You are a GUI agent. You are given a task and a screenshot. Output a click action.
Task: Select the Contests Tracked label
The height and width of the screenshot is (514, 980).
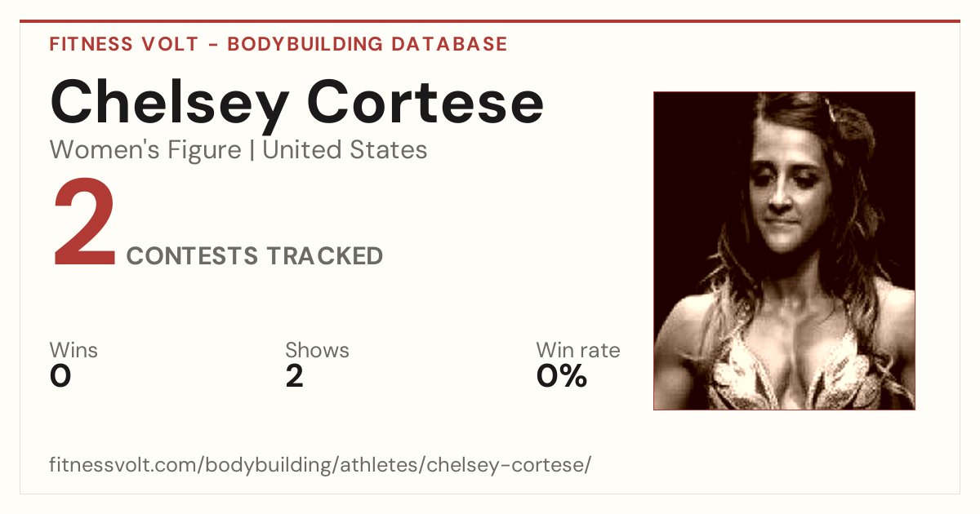(255, 256)
